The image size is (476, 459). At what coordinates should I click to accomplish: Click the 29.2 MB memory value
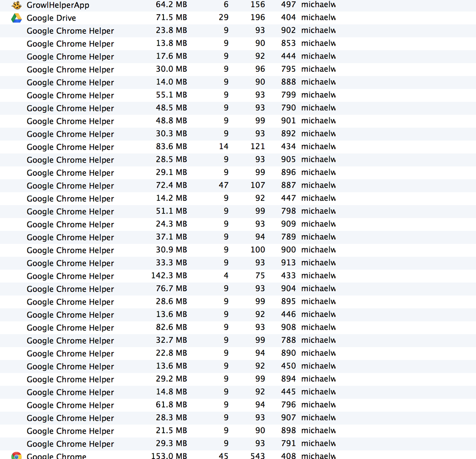pyautogui.click(x=171, y=378)
